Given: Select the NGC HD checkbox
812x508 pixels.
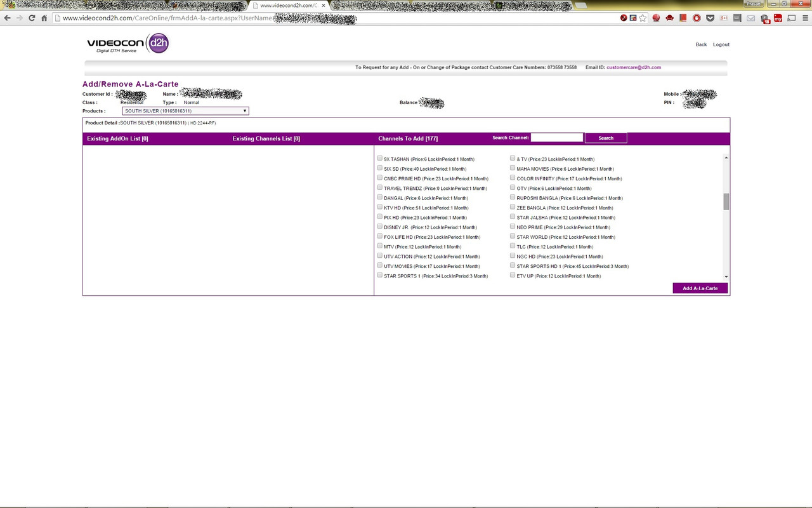Looking at the screenshot, I should pos(513,256).
